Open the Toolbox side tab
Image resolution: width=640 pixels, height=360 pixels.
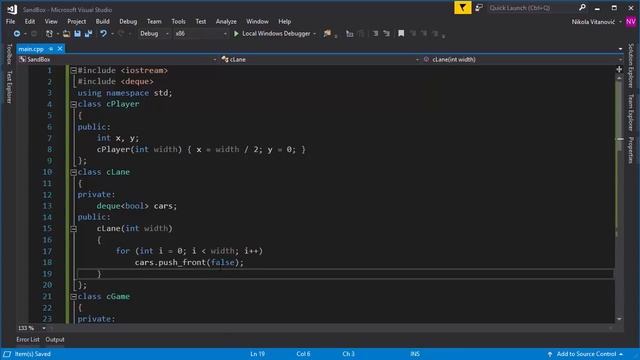tap(9, 54)
